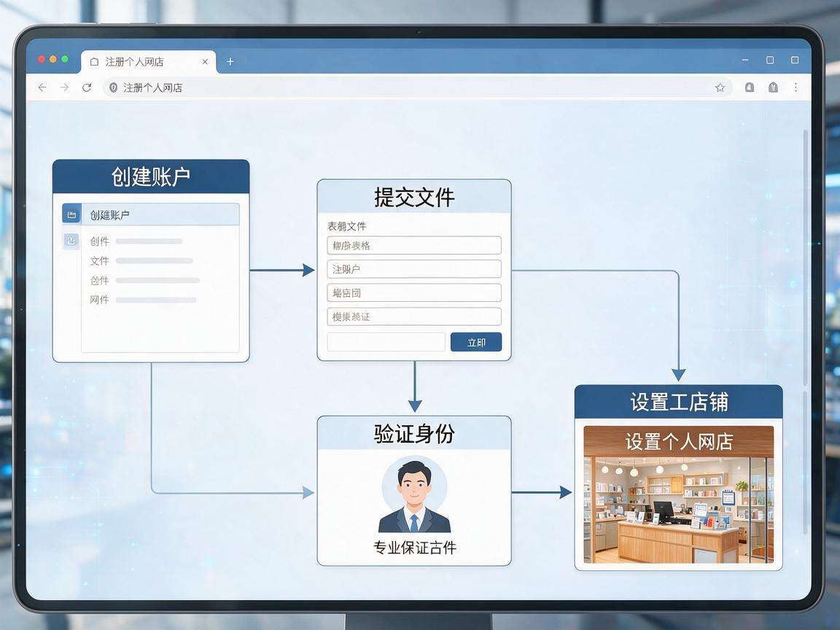840x630 pixels.
Task: Click the browser forward arrow
Action: [x=64, y=87]
